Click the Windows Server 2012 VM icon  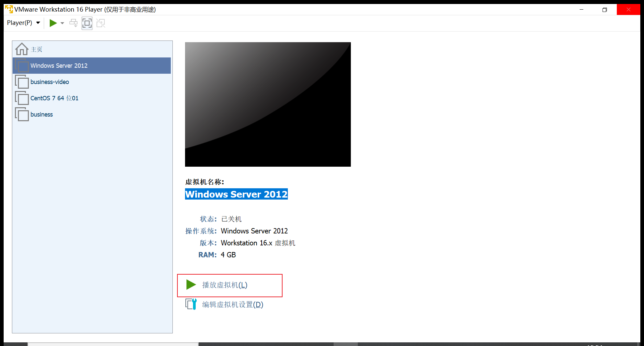tap(22, 65)
